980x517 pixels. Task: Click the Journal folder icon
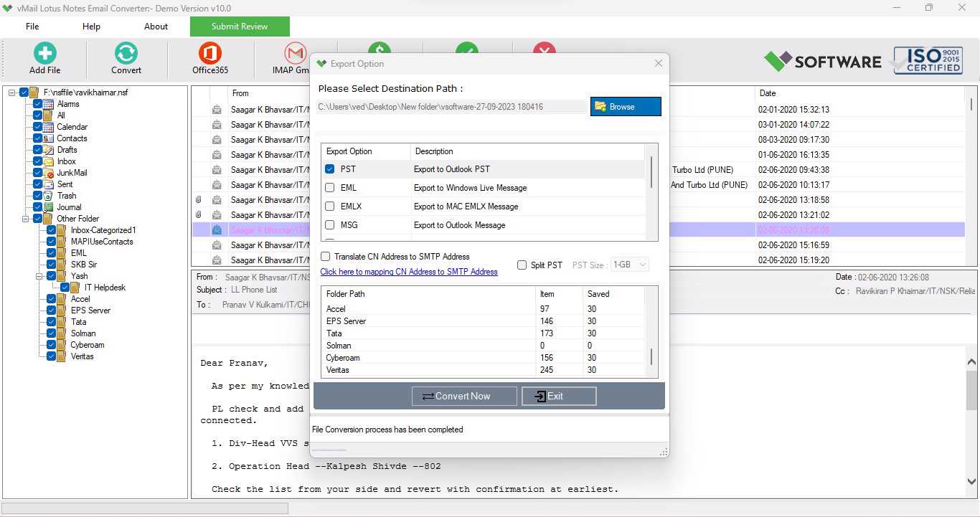tap(48, 207)
